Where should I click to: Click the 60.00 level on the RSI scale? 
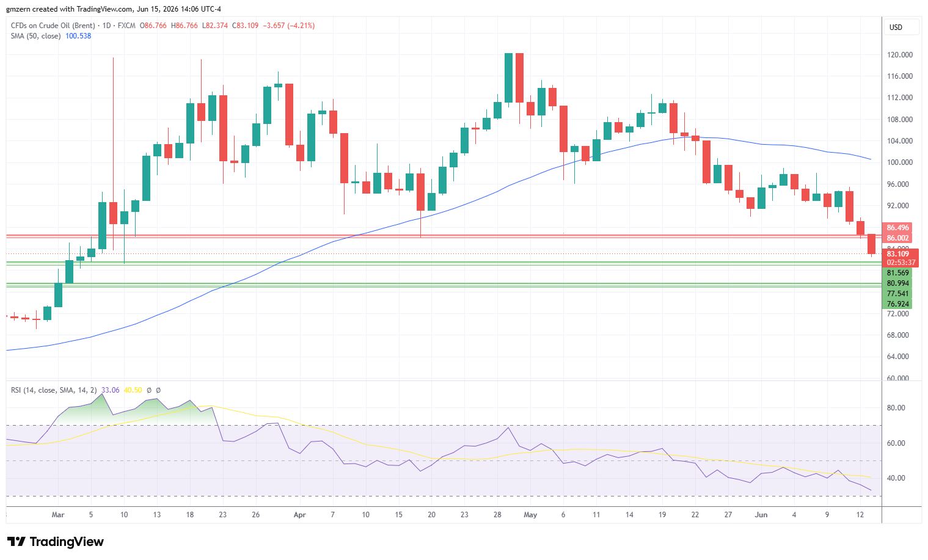coord(896,443)
